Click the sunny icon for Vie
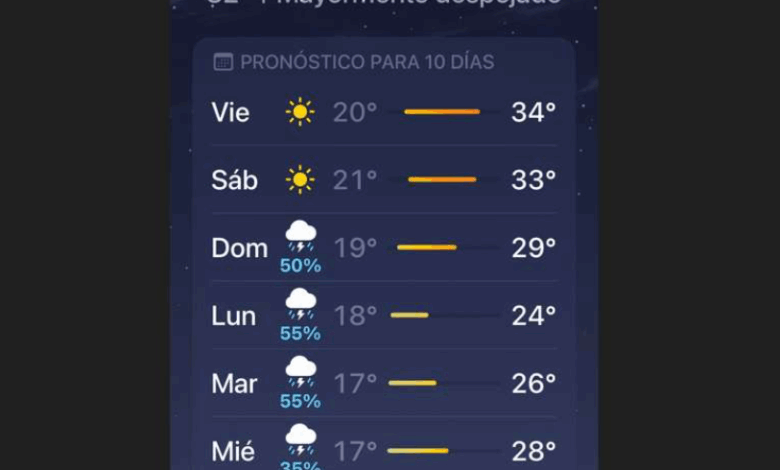The height and width of the screenshot is (470, 780). tap(300, 112)
